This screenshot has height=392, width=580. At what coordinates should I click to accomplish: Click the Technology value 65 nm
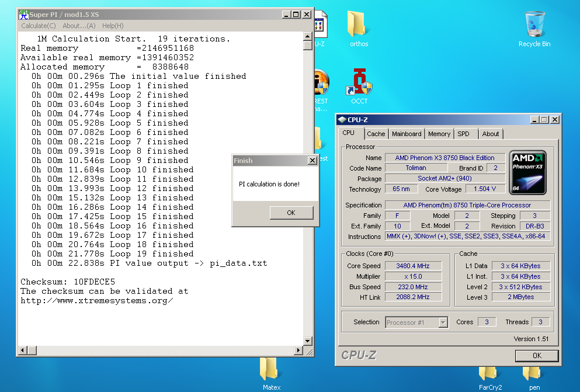tap(401, 189)
